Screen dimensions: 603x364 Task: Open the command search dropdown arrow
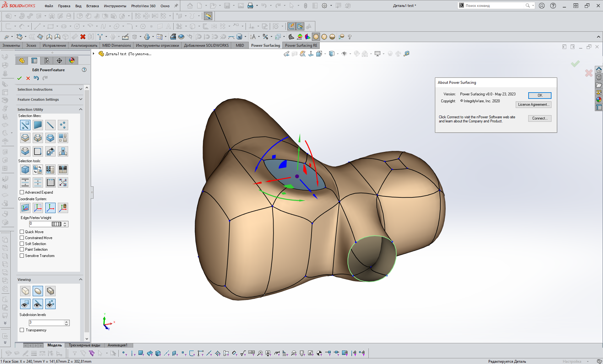[533, 6]
